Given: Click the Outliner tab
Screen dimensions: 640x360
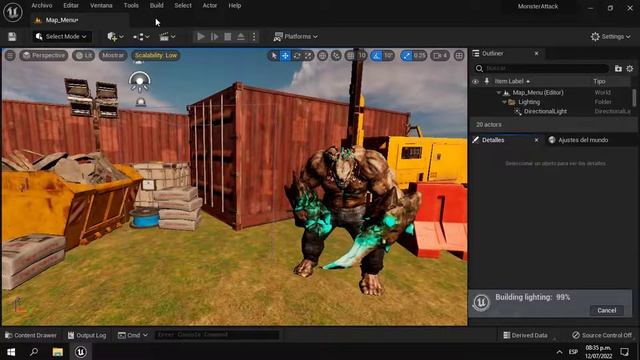Looking at the screenshot, I should [x=492, y=53].
